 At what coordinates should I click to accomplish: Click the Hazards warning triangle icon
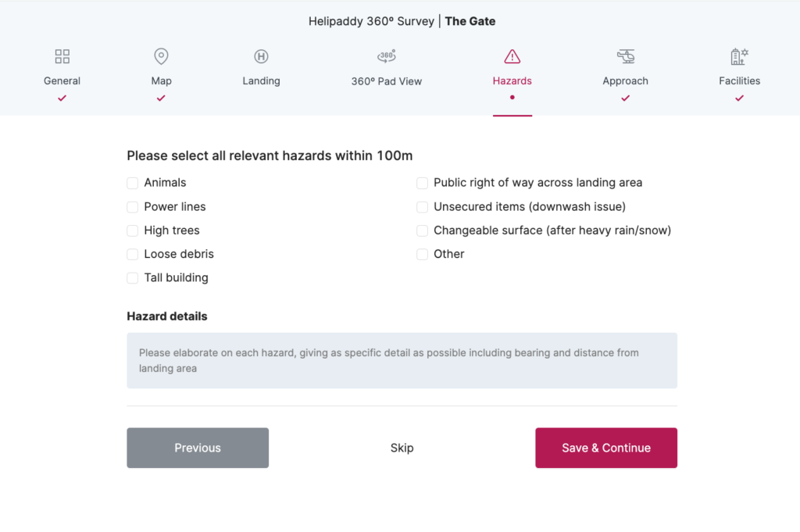512,56
